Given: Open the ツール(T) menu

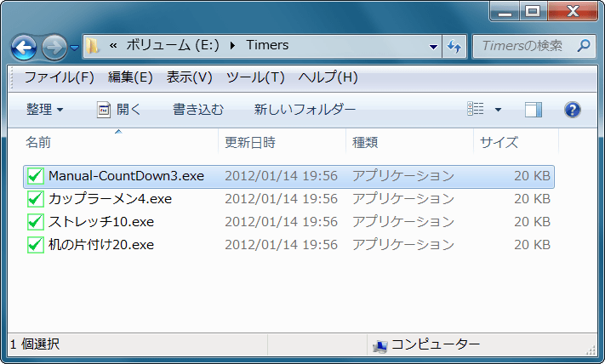Looking at the screenshot, I should pyautogui.click(x=254, y=77).
